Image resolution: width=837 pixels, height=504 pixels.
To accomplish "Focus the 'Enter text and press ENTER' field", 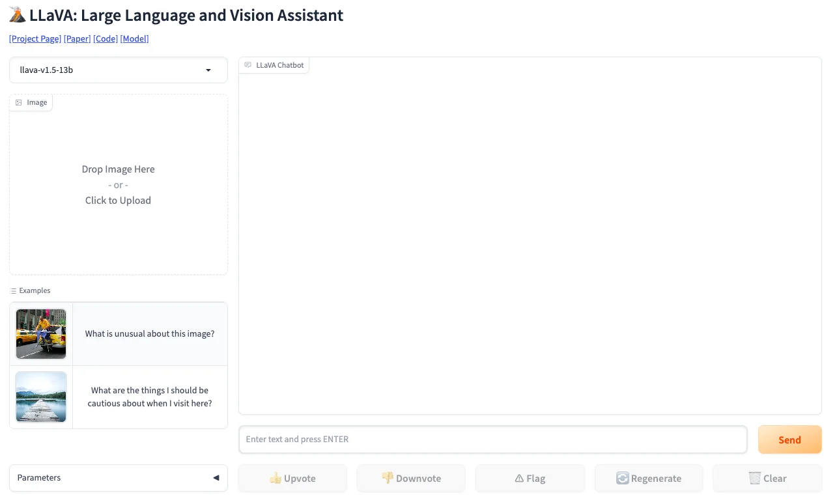I will 492,440.
